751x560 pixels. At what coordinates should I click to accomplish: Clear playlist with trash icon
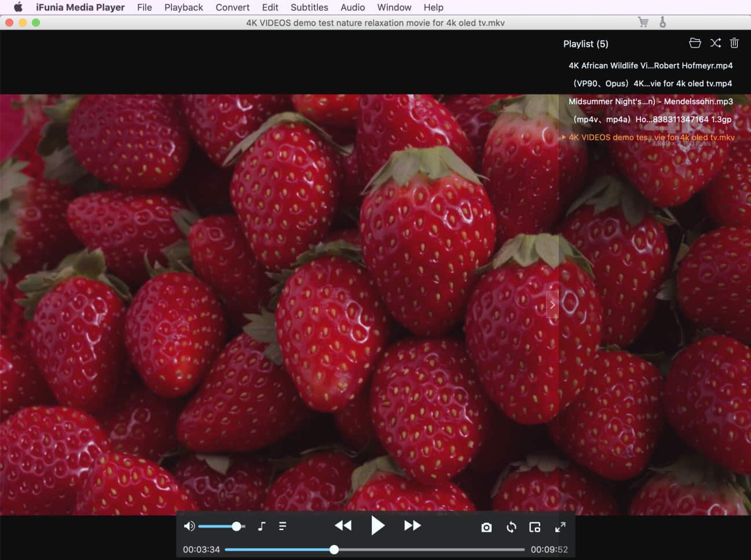[x=734, y=43]
